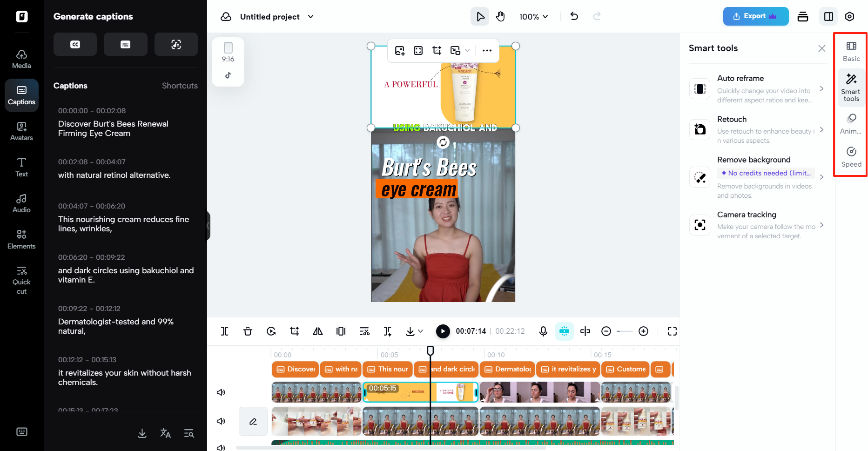Click the find and replace captions icon
This screenshot has width=868, height=451.
[189, 433]
